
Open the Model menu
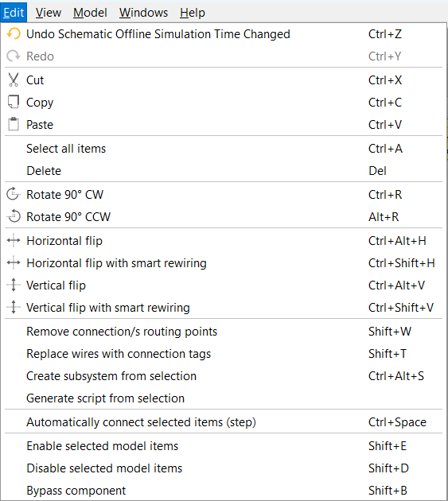(x=90, y=13)
